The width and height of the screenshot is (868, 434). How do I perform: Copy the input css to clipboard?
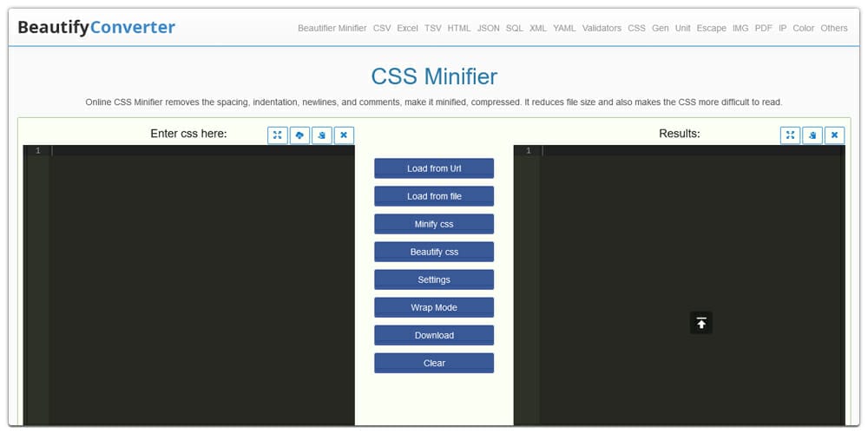[x=322, y=135]
